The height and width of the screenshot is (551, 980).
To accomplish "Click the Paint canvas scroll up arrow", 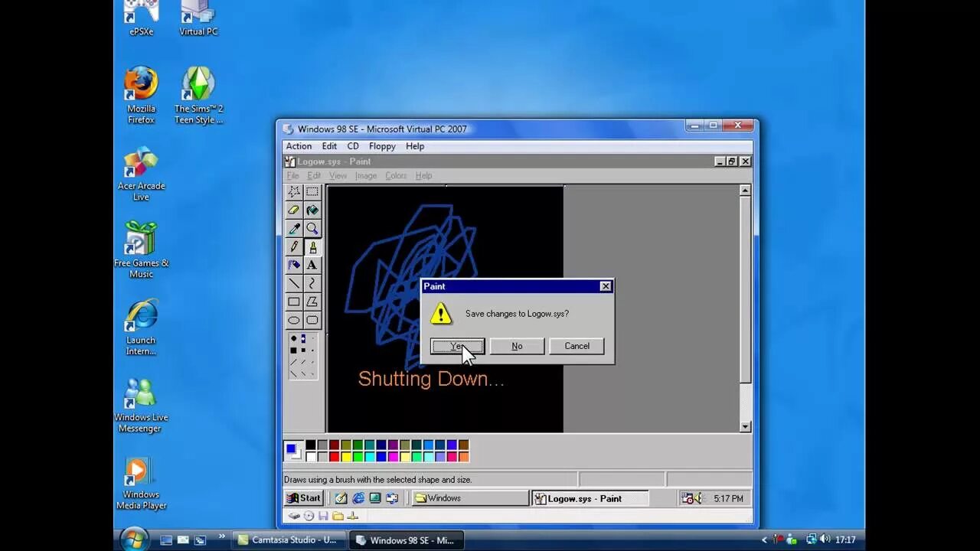I will click(x=745, y=190).
